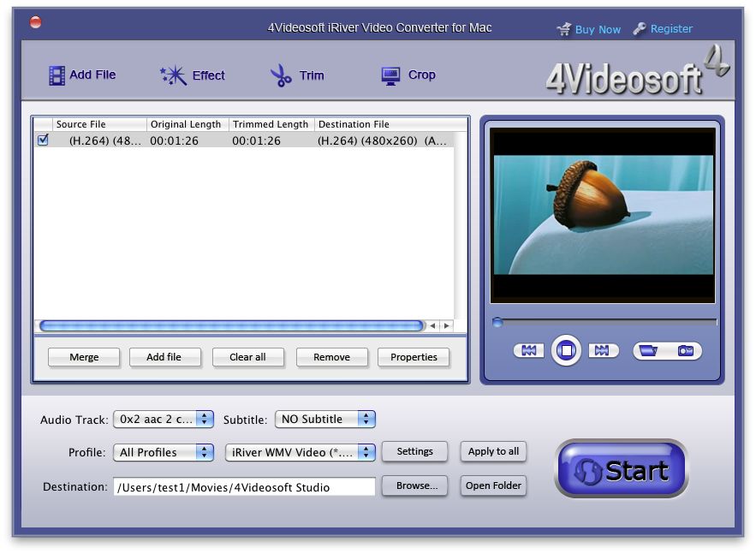
Task: Open the Subtitle dropdown
Action: tap(325, 419)
